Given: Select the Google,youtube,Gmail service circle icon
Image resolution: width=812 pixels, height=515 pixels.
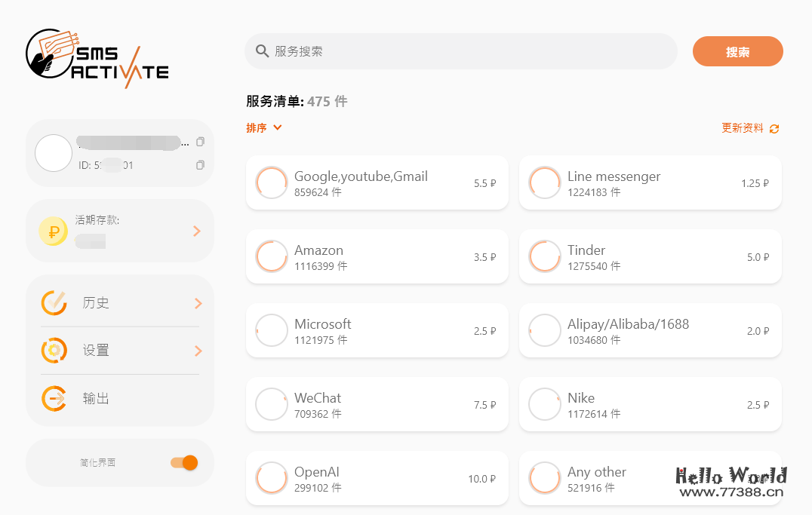Looking at the screenshot, I should (x=272, y=182).
